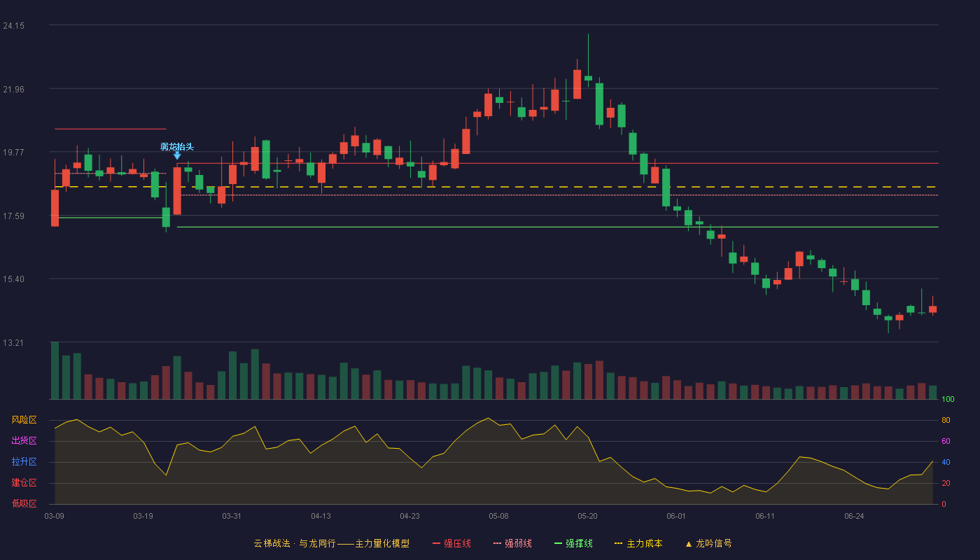
Task: Click the 04-13 date axis label
Action: click(321, 516)
